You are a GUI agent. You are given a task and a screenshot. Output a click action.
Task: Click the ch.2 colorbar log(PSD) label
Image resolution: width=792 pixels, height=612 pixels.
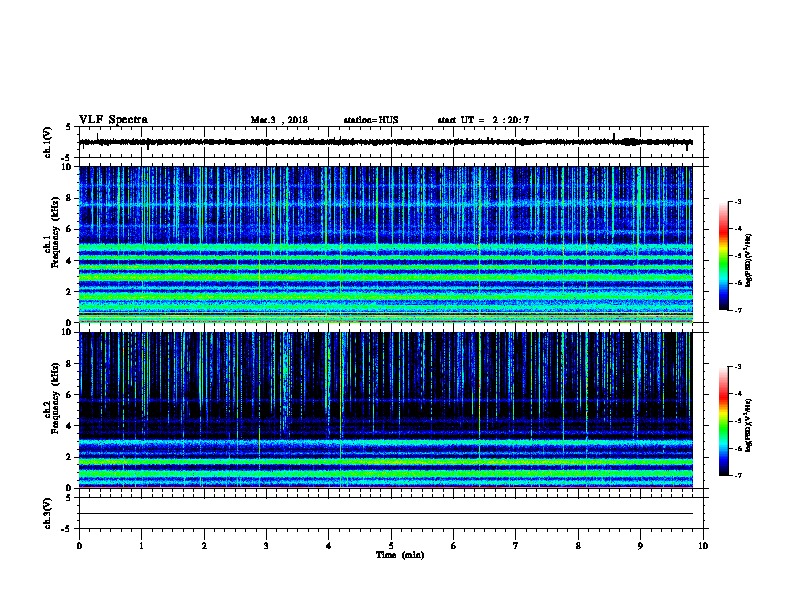click(x=749, y=425)
